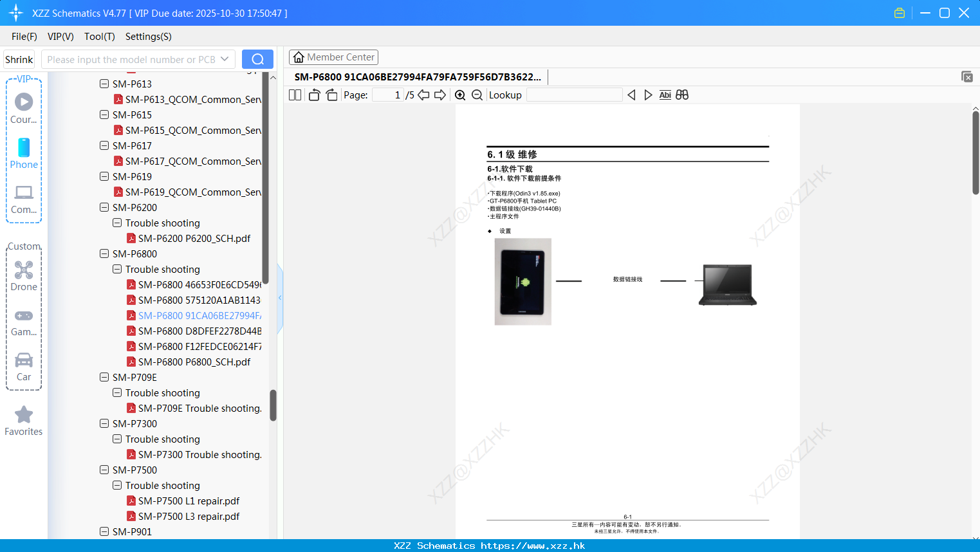Open the File(F) menu
Image resolution: width=980 pixels, height=552 pixels.
coord(24,36)
